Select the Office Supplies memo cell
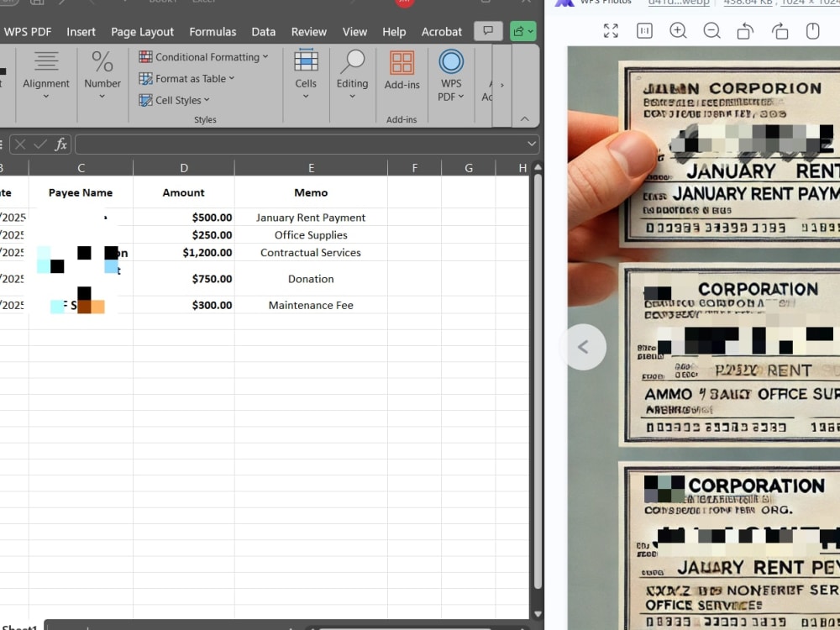 click(x=311, y=234)
